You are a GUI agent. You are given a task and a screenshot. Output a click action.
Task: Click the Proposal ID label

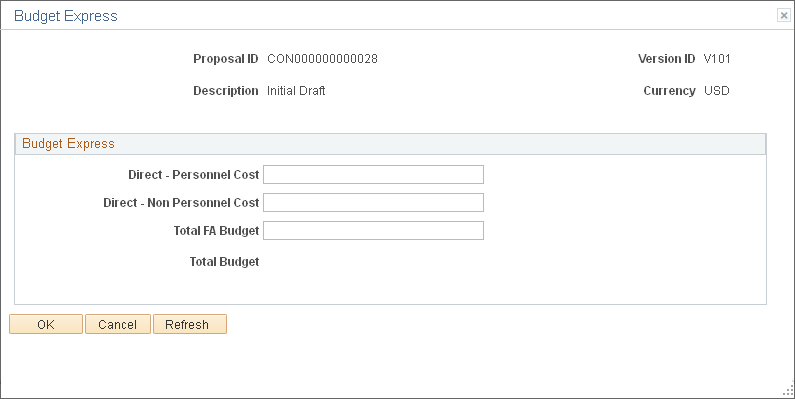click(226, 59)
